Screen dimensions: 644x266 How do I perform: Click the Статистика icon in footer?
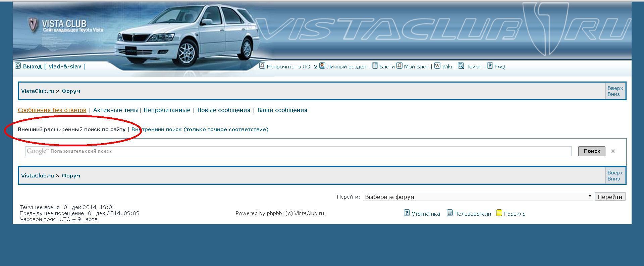click(407, 213)
